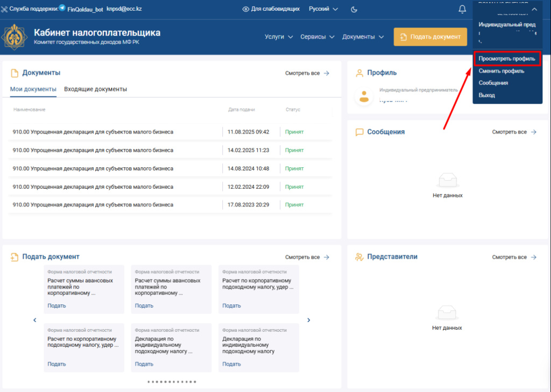Click the Telegram FinQoldau_bot icon
Screen dimensions: 551x392
click(62, 9)
